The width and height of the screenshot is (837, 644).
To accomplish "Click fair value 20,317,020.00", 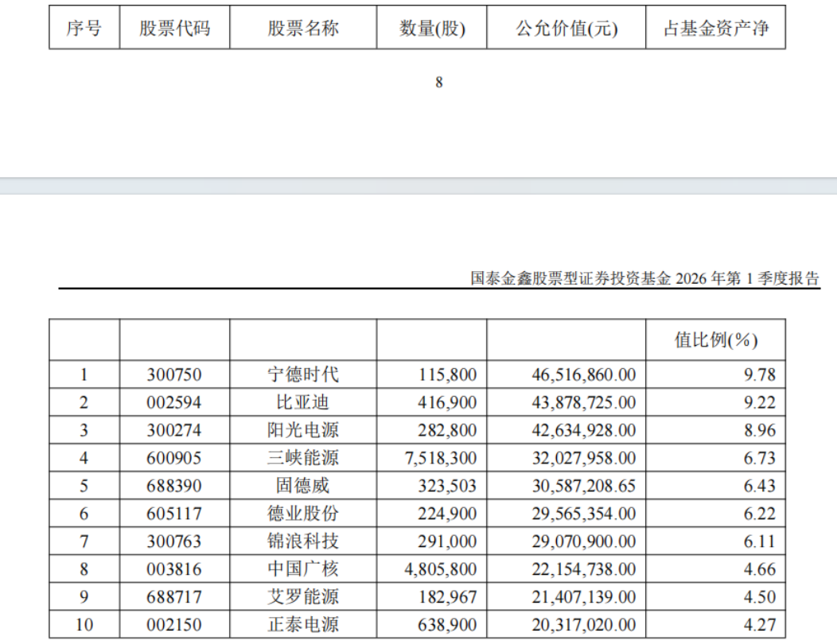I will [x=583, y=624].
